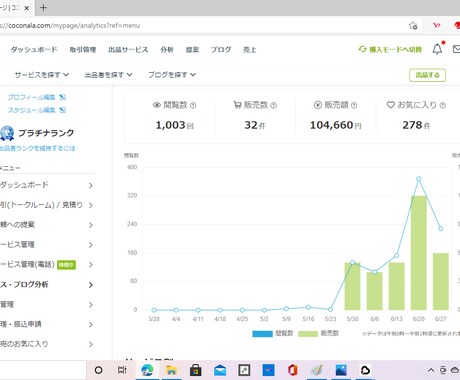The image size is (460, 380).
Task: Expand the 出品者を探す dropdown
Action: tap(108, 75)
